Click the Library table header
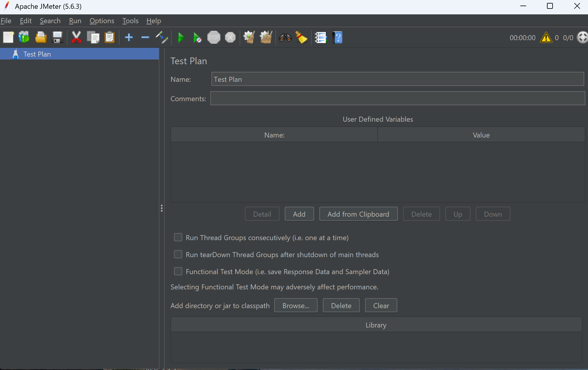588x370 pixels. point(376,325)
